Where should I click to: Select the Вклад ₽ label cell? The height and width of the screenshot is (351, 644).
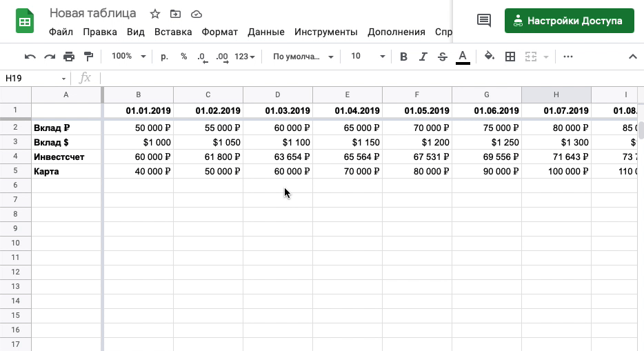(x=66, y=128)
